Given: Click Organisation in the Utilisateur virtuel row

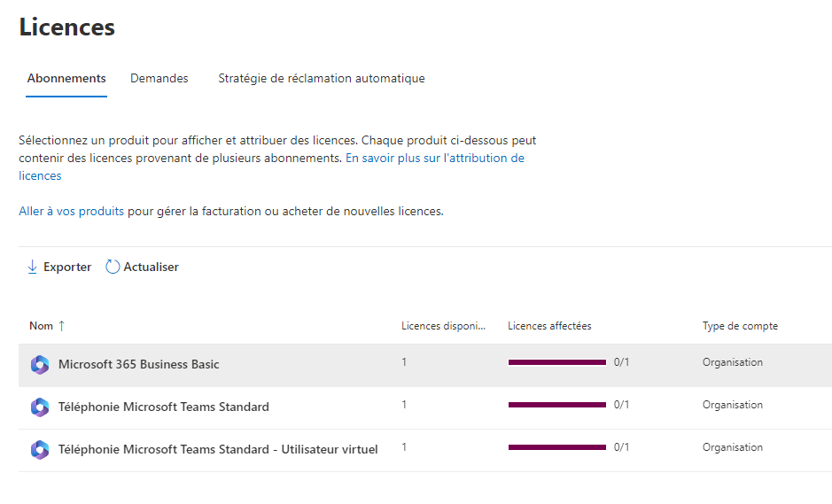Looking at the screenshot, I should coord(732,447).
